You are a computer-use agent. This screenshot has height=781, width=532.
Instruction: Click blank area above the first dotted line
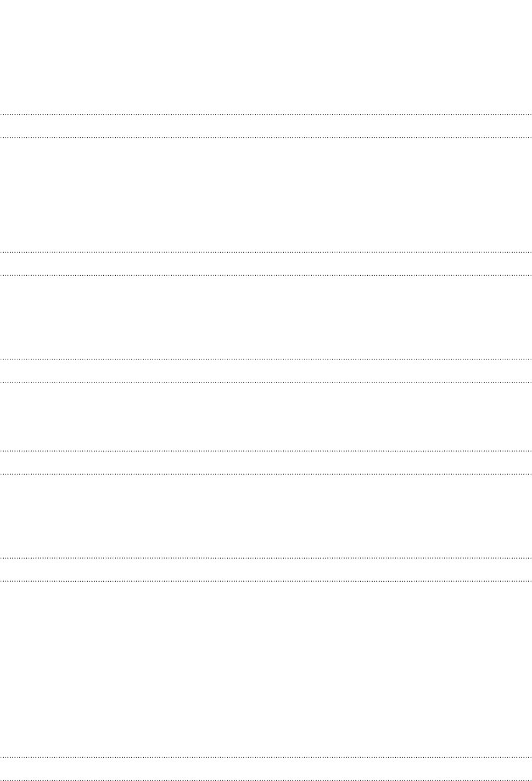[x=266, y=57]
